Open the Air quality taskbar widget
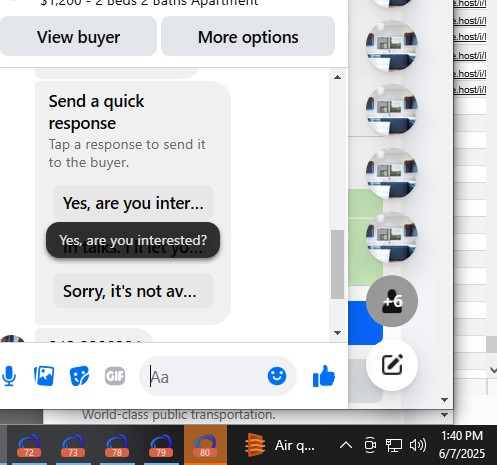This screenshot has width=497, height=465. click(280, 445)
